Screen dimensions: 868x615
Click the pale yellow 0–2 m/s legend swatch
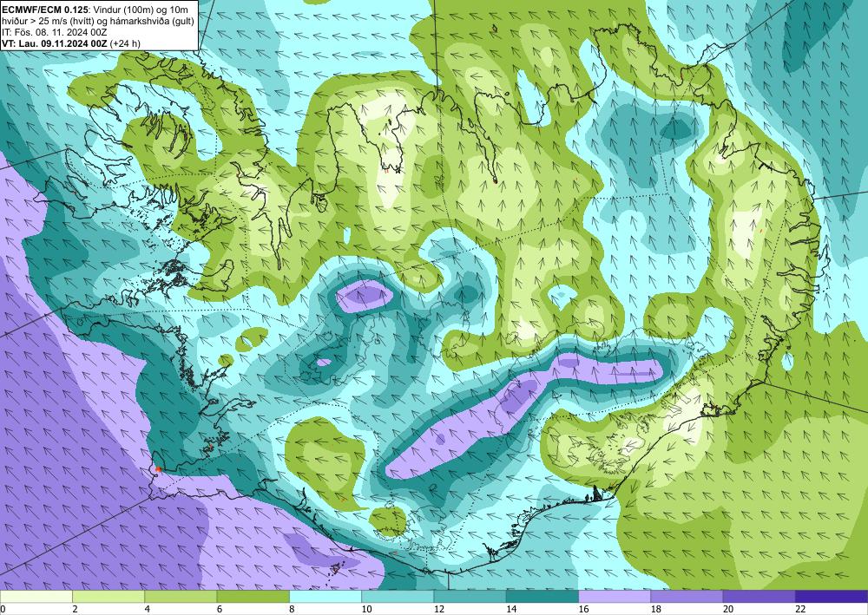[x=36, y=597]
